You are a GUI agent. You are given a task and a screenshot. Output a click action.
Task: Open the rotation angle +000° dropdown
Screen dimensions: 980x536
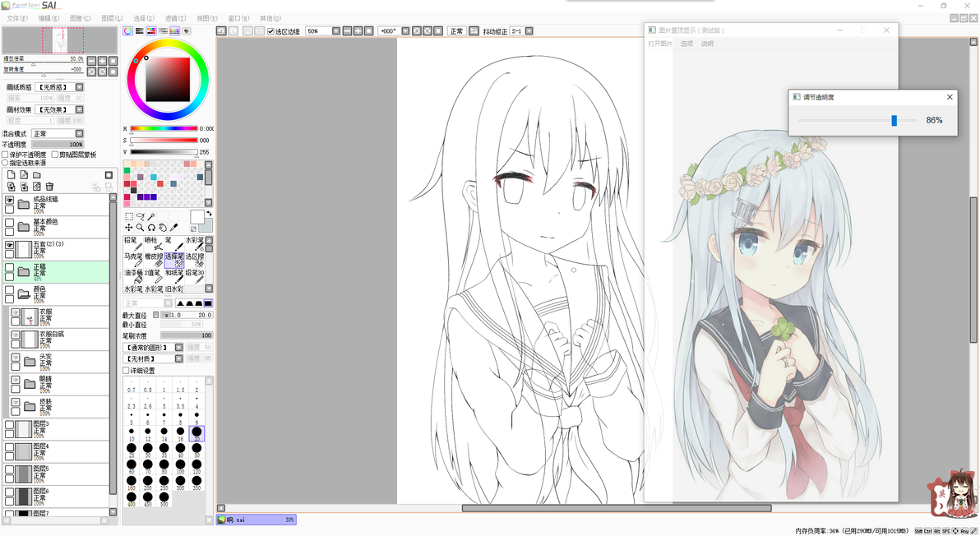tap(405, 30)
